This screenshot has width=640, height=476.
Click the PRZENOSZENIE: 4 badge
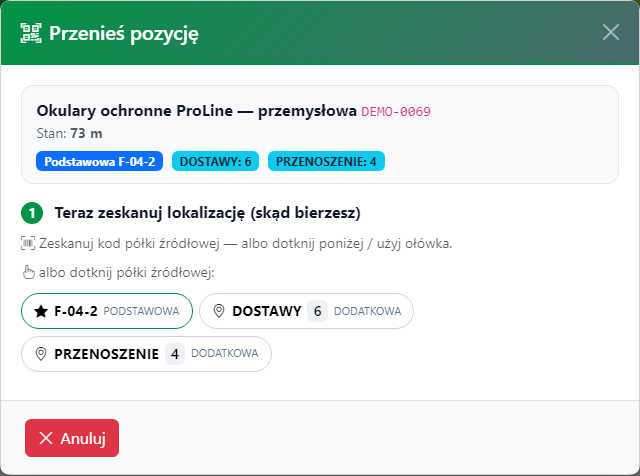click(x=326, y=161)
